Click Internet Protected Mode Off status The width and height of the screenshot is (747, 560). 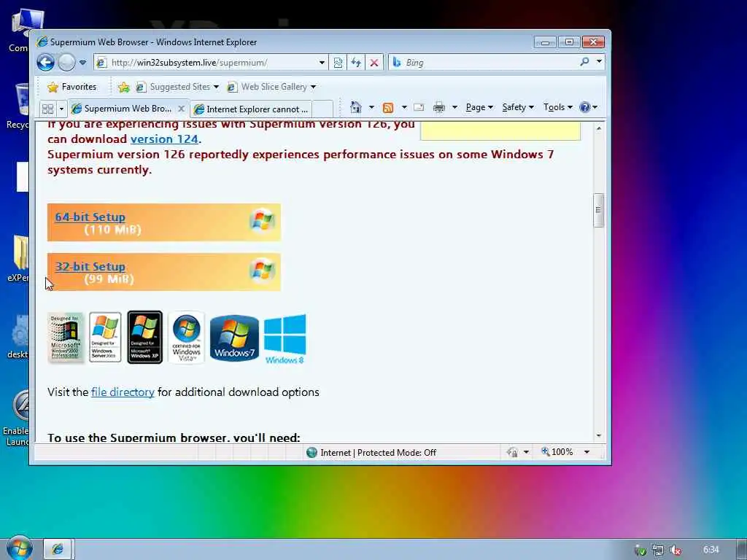tap(371, 452)
